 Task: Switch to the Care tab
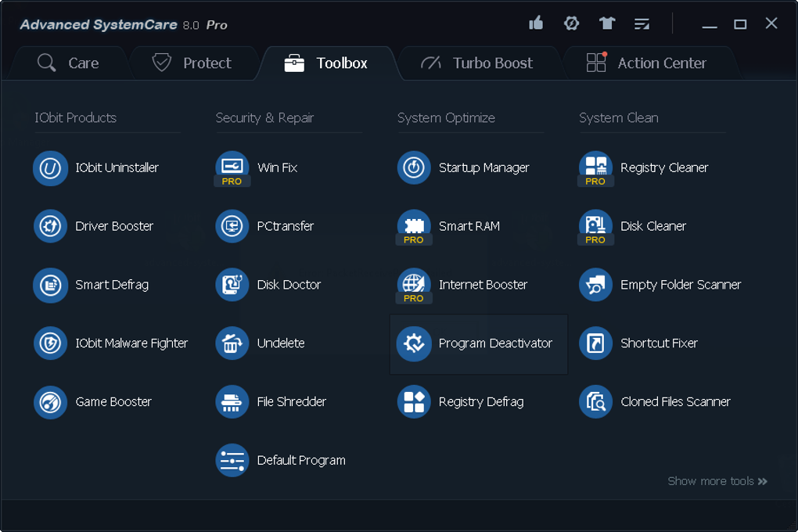pyautogui.click(x=68, y=63)
